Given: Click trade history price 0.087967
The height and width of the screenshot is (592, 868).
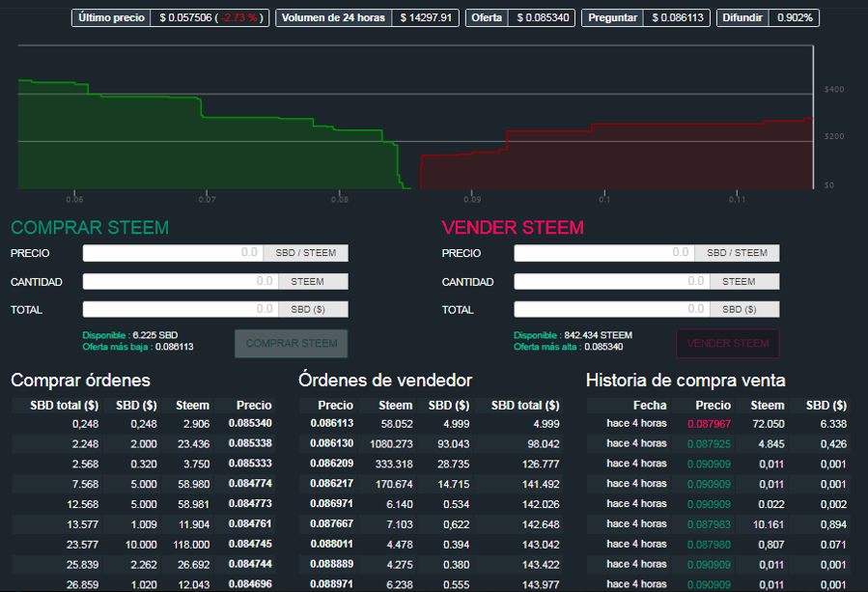Looking at the screenshot, I should pyautogui.click(x=709, y=424).
